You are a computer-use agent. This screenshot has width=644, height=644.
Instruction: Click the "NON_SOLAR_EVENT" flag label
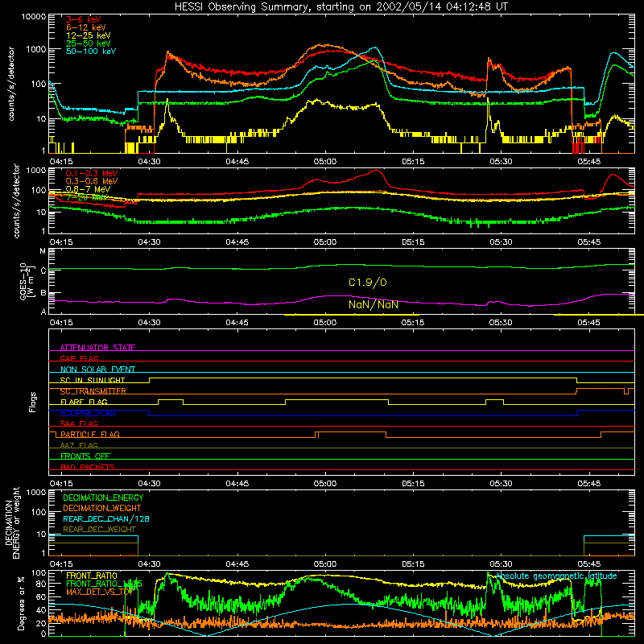point(97,369)
